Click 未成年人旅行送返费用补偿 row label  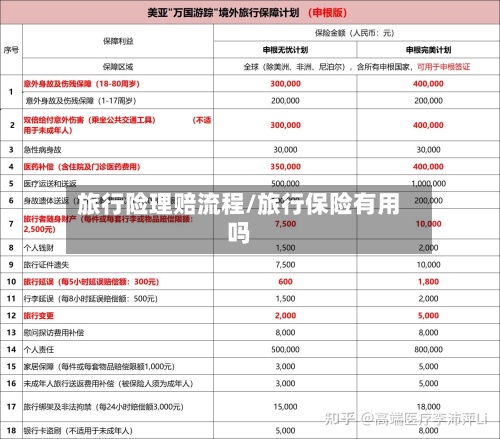click(x=108, y=384)
